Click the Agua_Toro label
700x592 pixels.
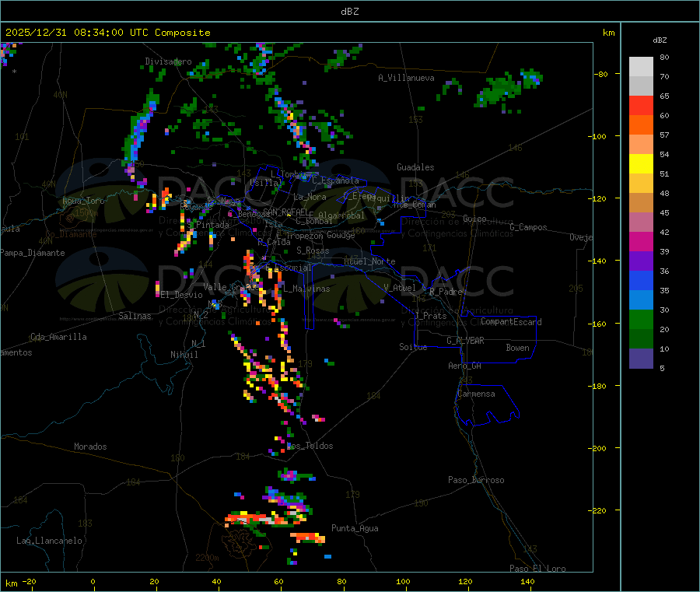pyautogui.click(x=83, y=201)
